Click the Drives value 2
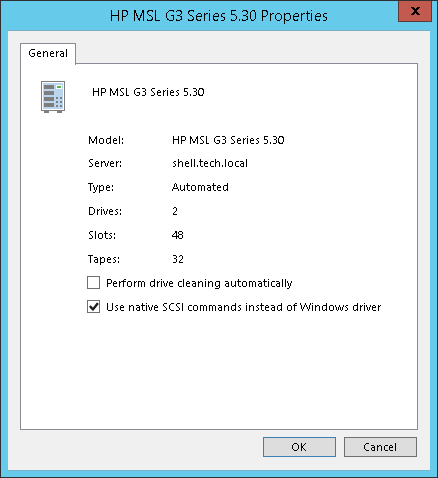 pyautogui.click(x=175, y=211)
